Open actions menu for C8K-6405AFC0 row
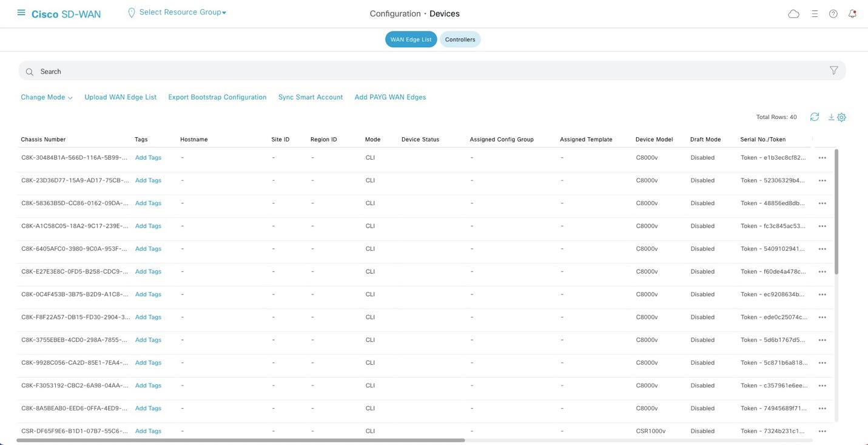The image size is (868, 445). click(822, 249)
